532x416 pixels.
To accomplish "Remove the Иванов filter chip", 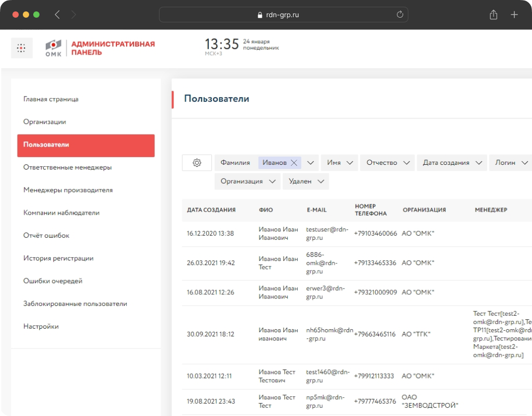I will (294, 163).
